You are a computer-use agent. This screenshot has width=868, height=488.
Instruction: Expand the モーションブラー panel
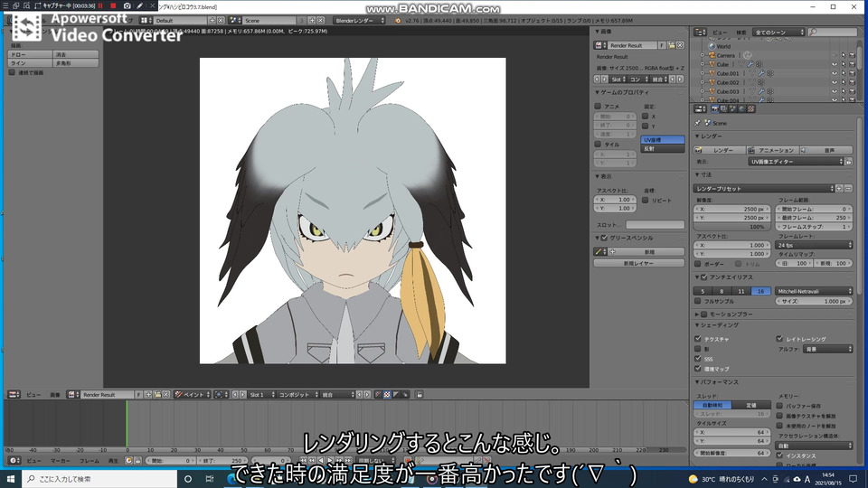(x=697, y=314)
